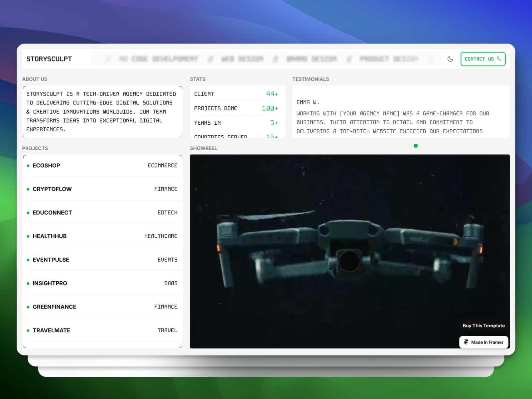This screenshot has width=532, height=399.
Task: Toggle dark mode with the moon icon
Action: 450,59
